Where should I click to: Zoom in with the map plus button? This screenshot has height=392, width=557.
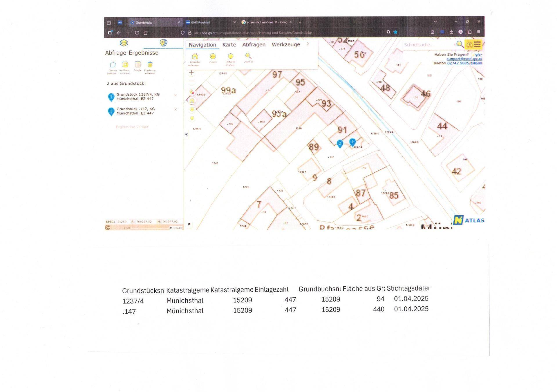(x=191, y=72)
